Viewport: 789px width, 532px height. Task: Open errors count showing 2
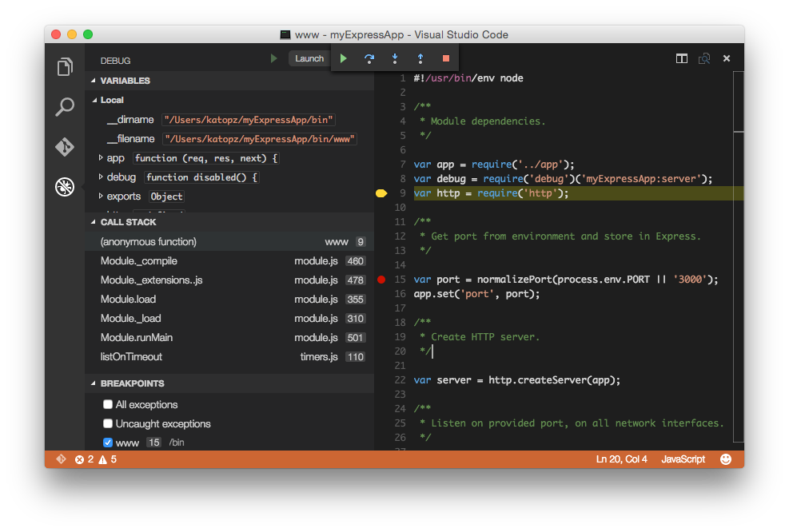coord(84,459)
